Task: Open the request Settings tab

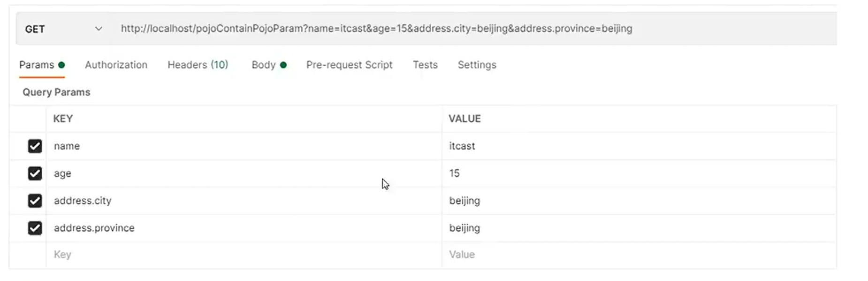Action: [x=477, y=65]
